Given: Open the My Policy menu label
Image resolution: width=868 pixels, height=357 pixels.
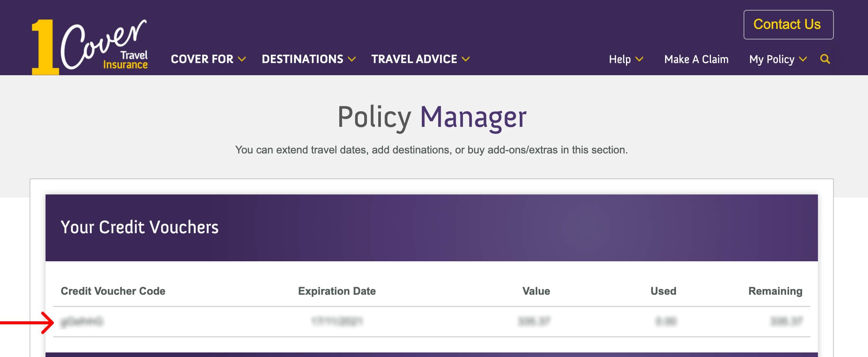Looking at the screenshot, I should (x=771, y=59).
